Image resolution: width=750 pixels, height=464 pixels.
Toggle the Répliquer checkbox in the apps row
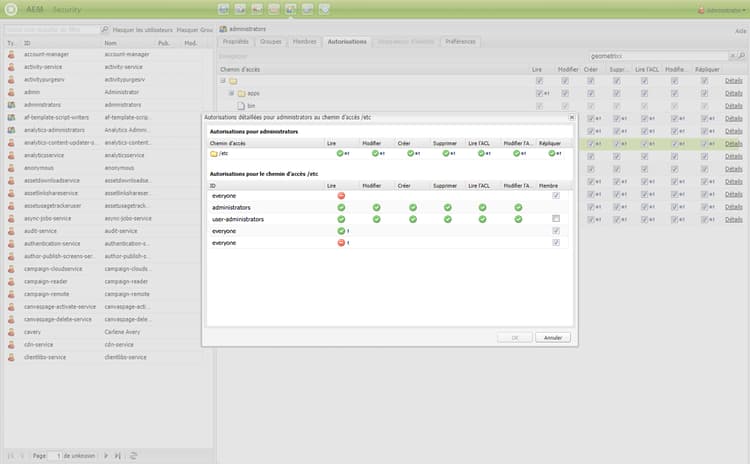[x=705, y=93]
